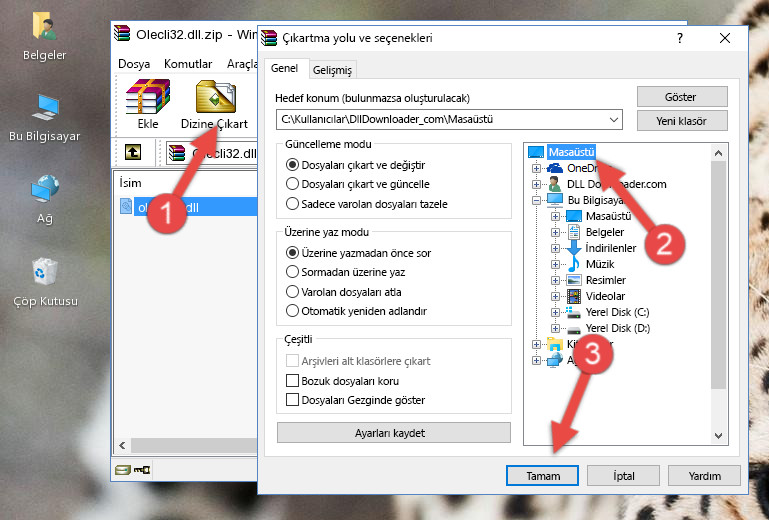Viewport: 769px width, 520px height.
Task: Click the drive icon in WinRAR status bar
Action: pos(123,470)
